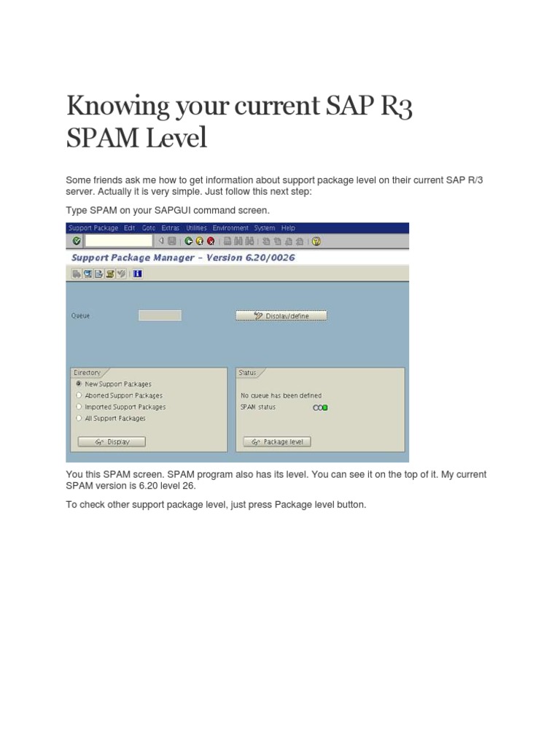Click the Last Page icon

(x=300, y=241)
